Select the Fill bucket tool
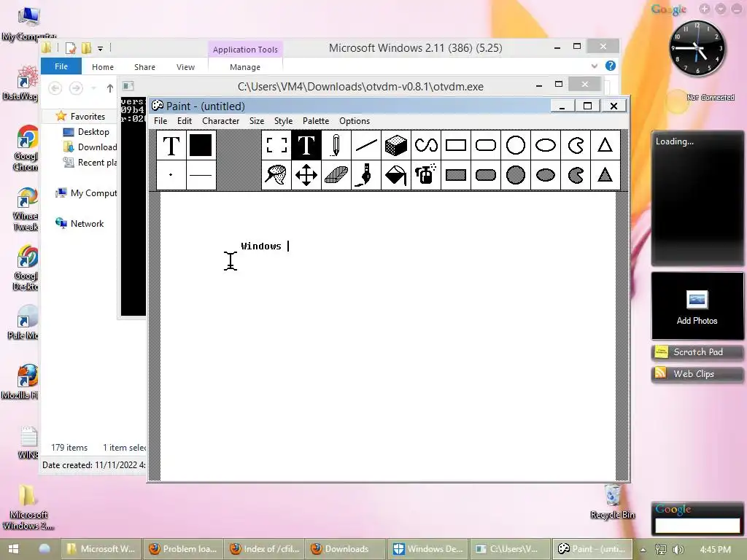The width and height of the screenshot is (747, 560). click(396, 175)
